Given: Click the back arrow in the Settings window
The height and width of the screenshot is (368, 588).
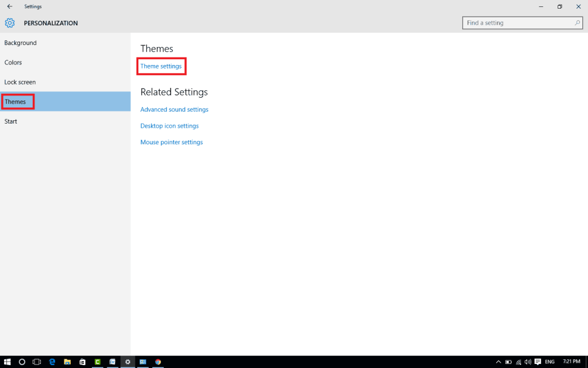Looking at the screenshot, I should (x=9, y=6).
